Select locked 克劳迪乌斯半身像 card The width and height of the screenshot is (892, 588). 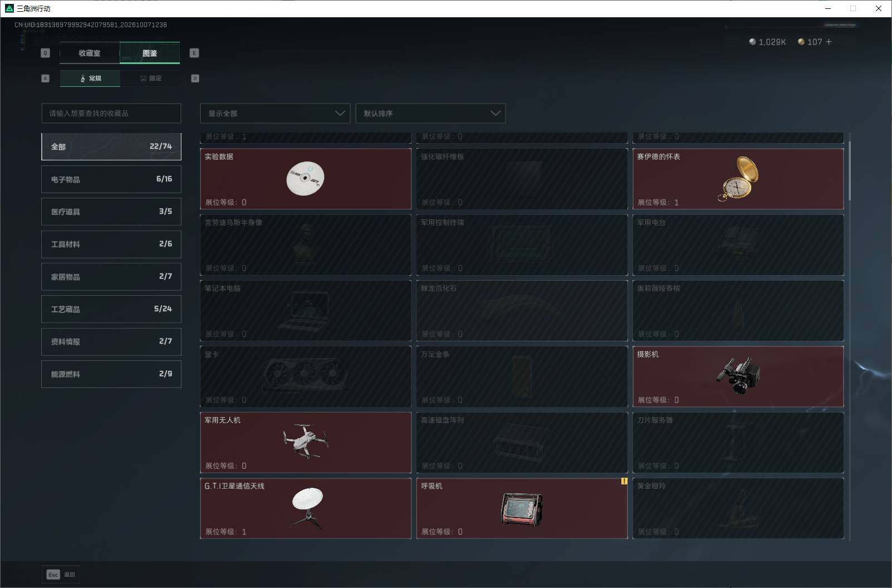tap(306, 244)
